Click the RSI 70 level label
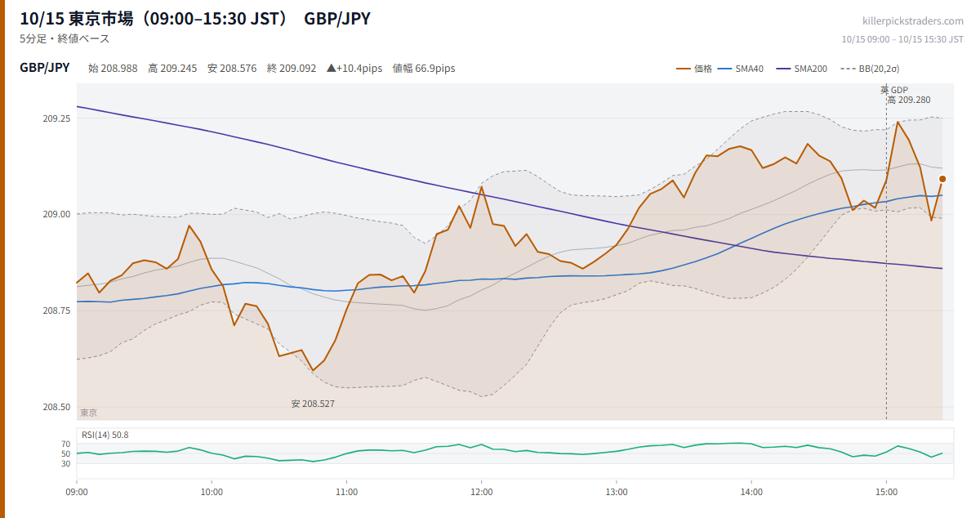Viewport: 980px width, 518px height. [65, 444]
